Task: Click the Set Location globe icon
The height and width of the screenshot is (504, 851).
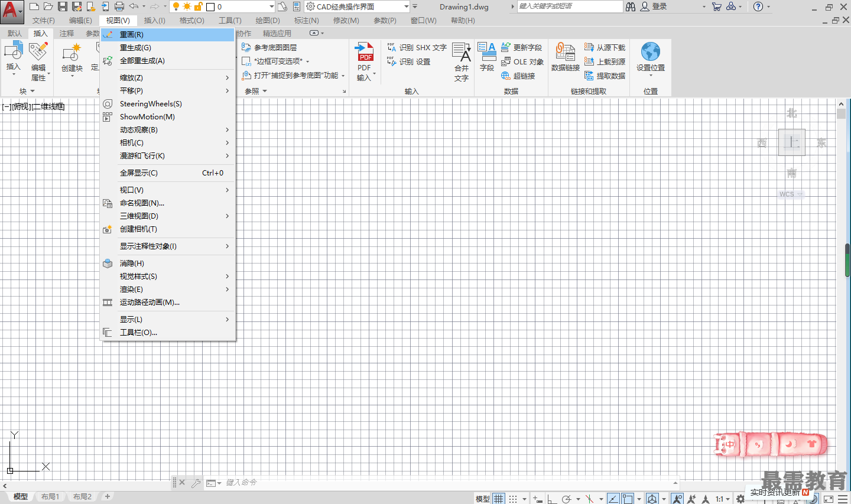Action: point(651,52)
